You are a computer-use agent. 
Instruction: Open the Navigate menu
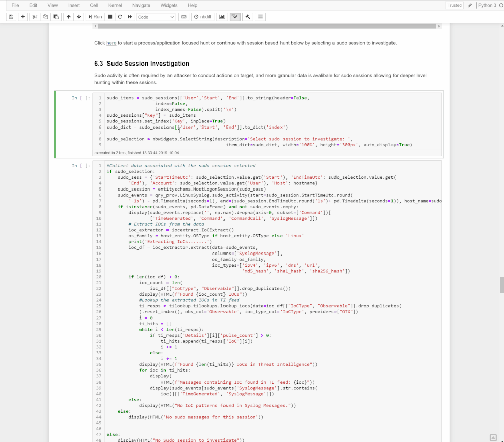[141, 5]
